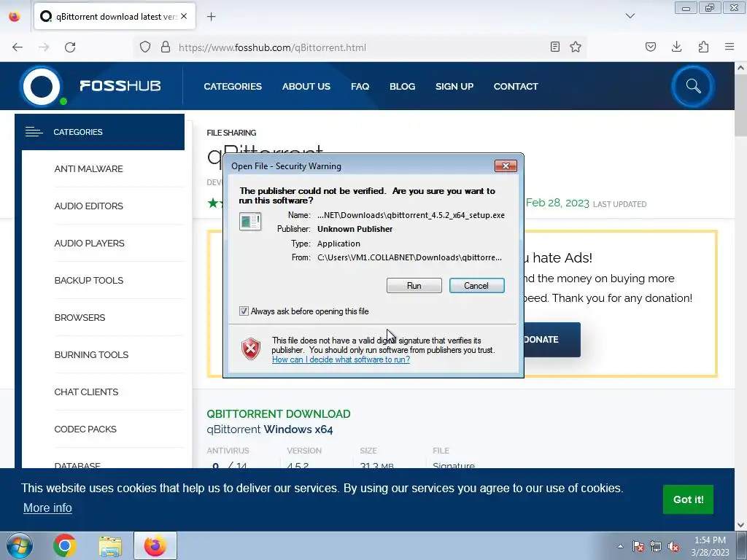Open a new tab with the plus button
This screenshot has height=560, width=747.
211,17
